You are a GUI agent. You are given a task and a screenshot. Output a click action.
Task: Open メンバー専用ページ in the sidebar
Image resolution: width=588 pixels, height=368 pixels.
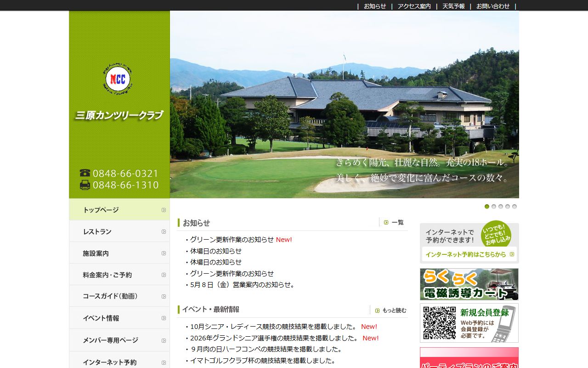119,340
